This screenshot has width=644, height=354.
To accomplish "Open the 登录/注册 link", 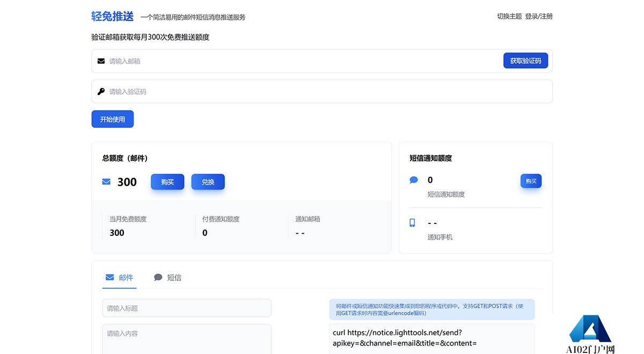I will 539,17.
